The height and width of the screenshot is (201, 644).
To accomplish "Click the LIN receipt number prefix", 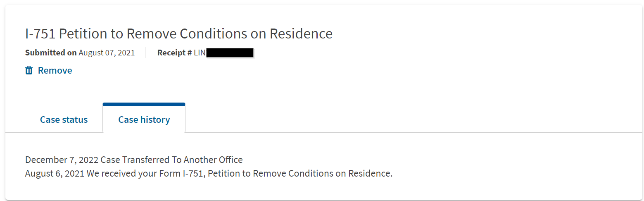I will [200, 53].
